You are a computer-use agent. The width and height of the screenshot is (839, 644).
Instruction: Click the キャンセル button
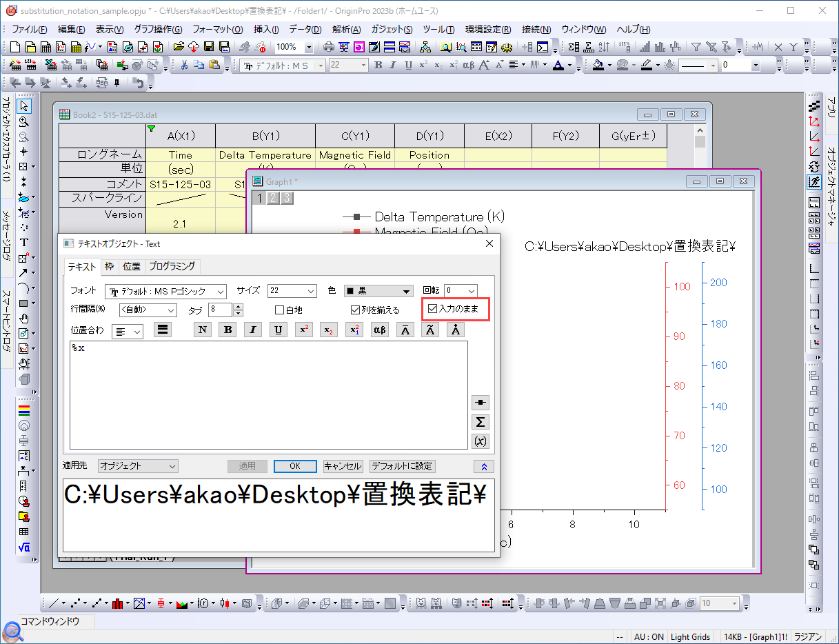(x=343, y=466)
